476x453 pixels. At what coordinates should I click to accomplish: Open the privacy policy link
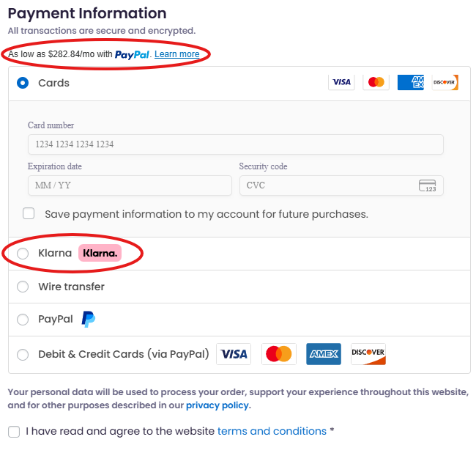[217, 405]
